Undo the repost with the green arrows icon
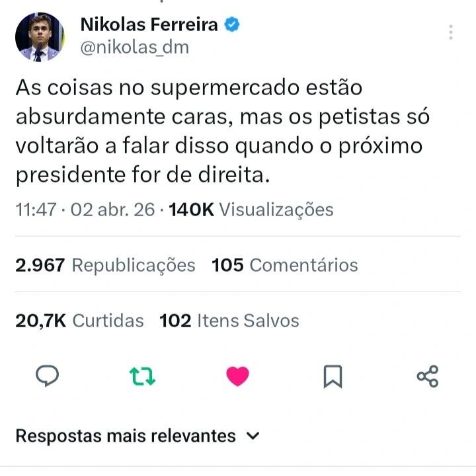The width and height of the screenshot is (476, 476). [x=142, y=376]
